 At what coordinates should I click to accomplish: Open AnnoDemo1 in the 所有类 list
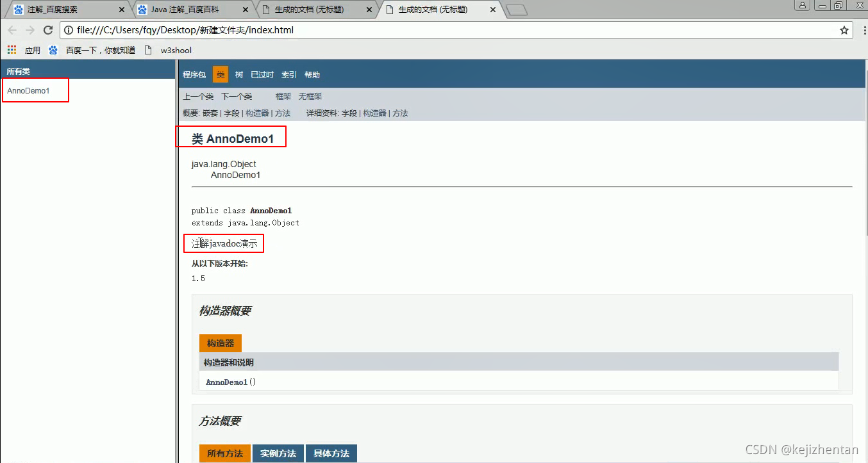coord(28,91)
